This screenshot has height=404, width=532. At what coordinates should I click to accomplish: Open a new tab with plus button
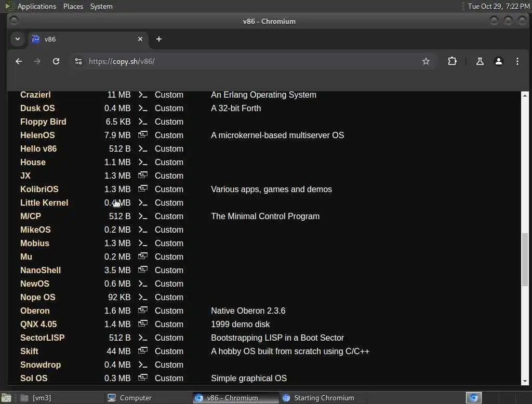pos(159,39)
